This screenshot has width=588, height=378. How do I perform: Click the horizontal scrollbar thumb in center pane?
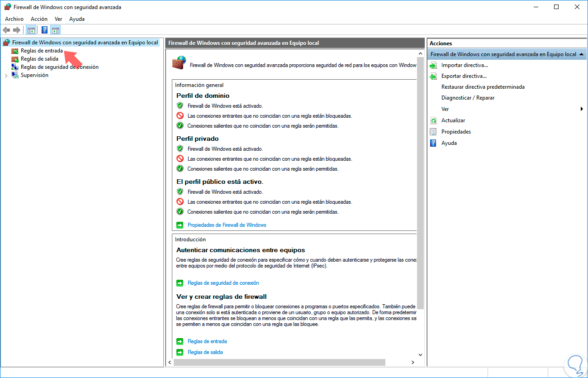[x=280, y=362]
